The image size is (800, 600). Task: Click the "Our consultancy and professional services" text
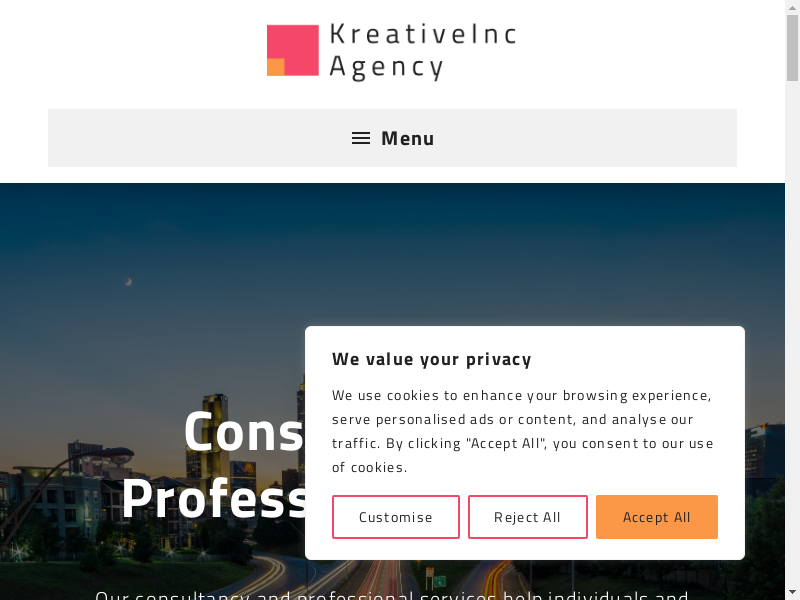[x=392, y=594]
